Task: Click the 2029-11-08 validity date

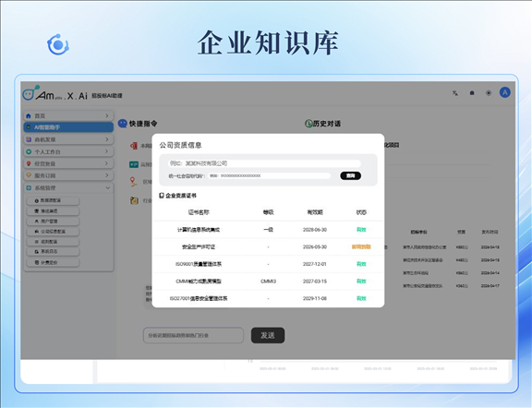Action: click(315, 298)
